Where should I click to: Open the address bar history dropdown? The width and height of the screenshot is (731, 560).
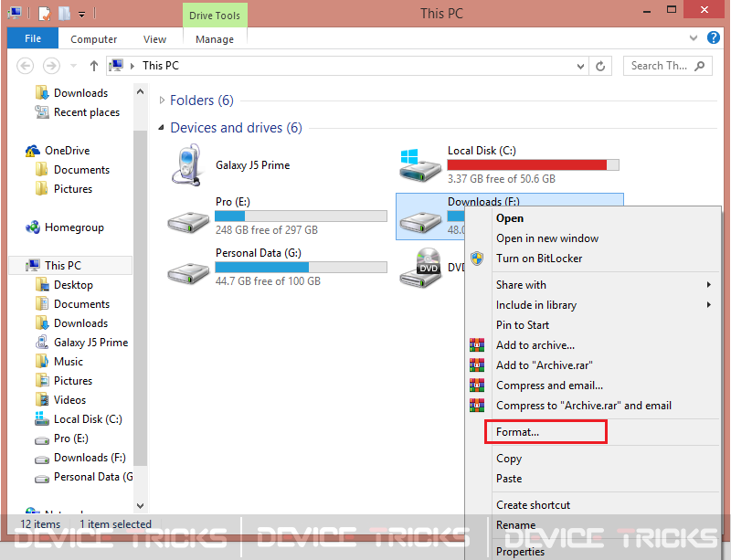pyautogui.click(x=580, y=66)
